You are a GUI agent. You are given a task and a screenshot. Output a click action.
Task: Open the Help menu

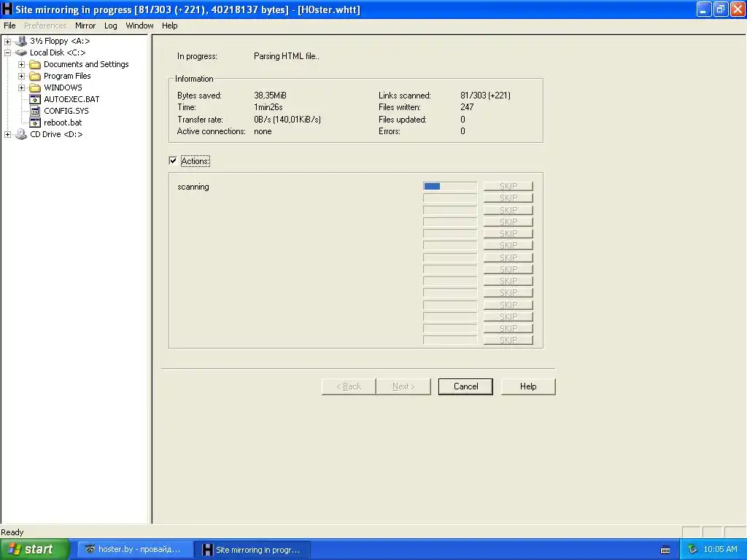169,26
